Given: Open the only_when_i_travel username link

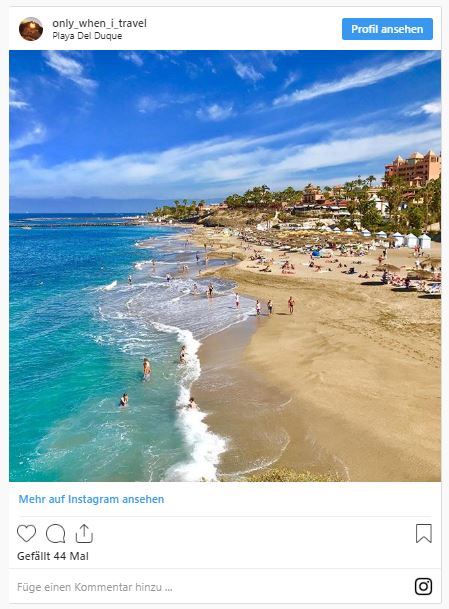Looking at the screenshot, I should (99, 23).
